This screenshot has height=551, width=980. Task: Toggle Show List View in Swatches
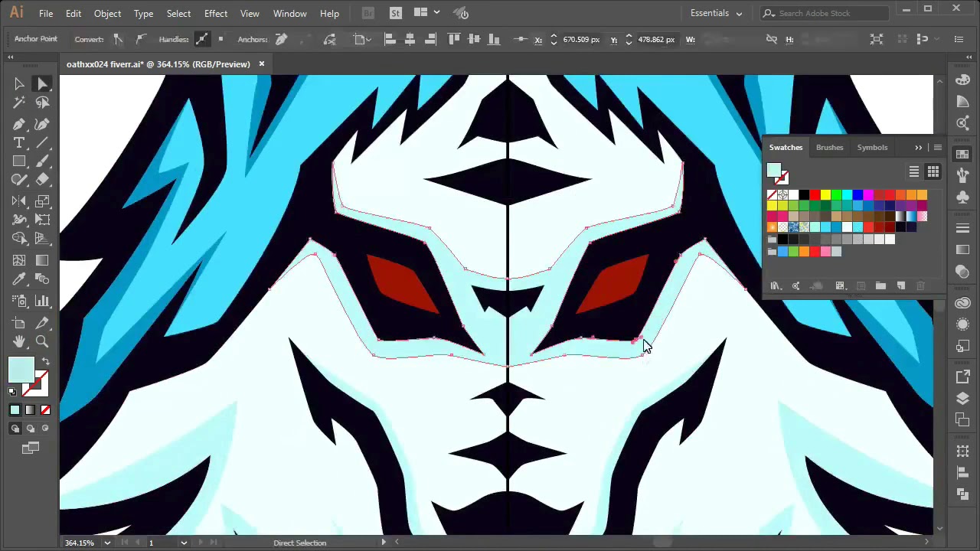914,171
